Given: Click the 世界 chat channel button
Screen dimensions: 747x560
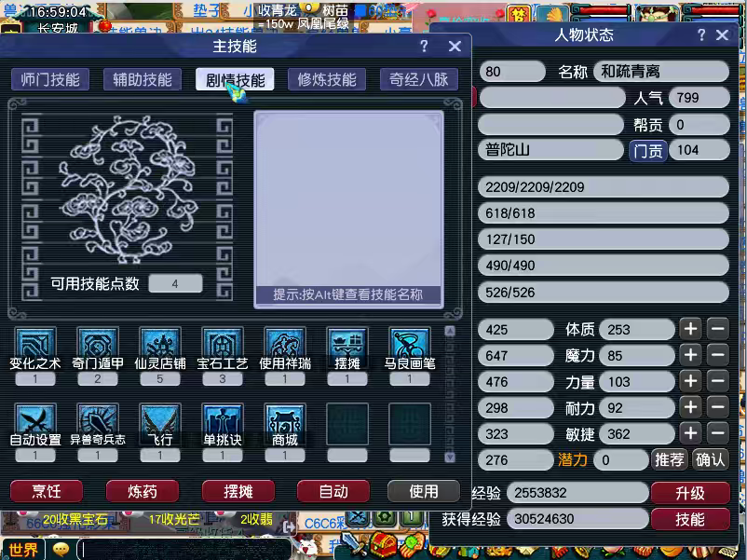Looking at the screenshot, I should pos(23,550).
